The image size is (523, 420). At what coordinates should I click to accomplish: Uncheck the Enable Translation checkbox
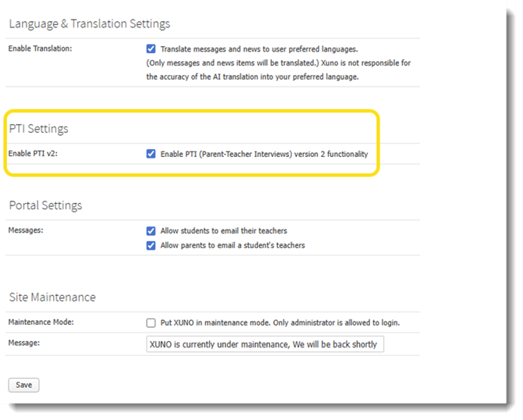click(x=151, y=48)
